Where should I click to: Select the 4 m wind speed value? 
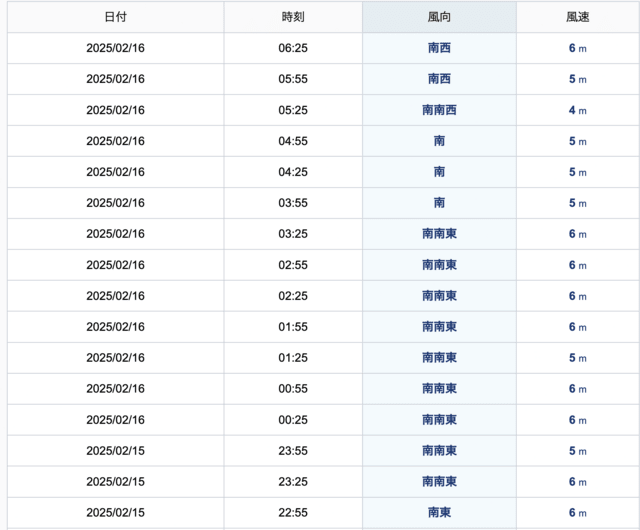578,110
